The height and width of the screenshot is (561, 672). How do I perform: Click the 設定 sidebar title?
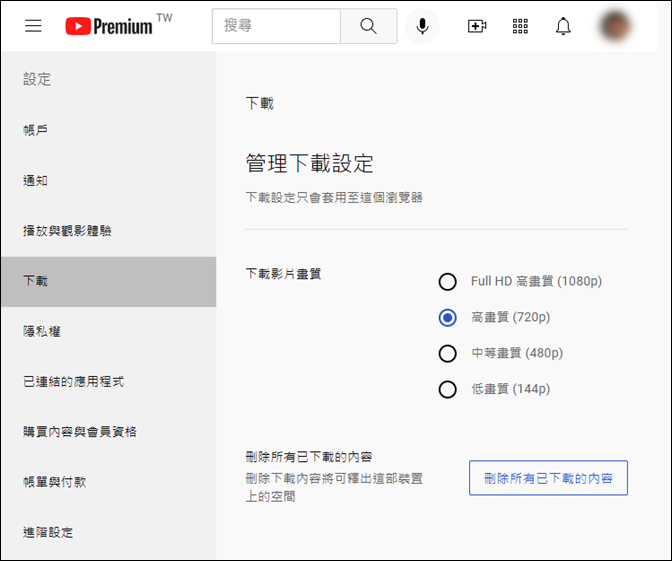click(x=37, y=79)
